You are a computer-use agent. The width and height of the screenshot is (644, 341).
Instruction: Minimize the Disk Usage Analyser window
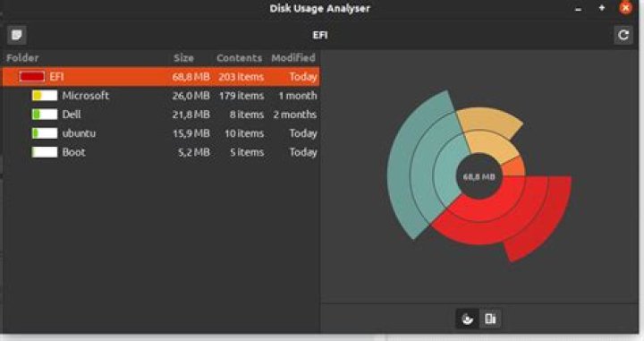[579, 9]
